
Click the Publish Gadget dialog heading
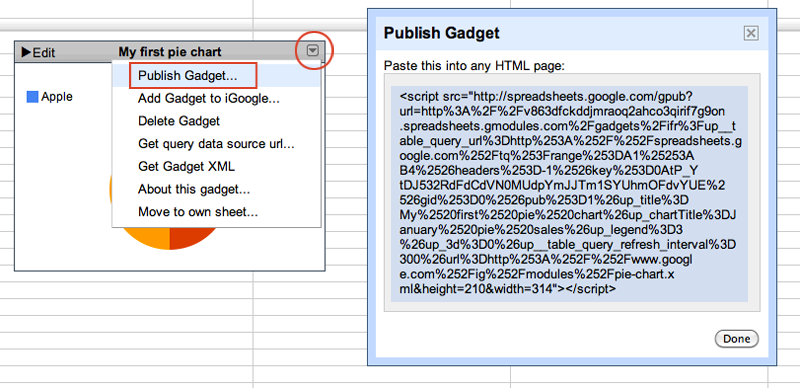[x=441, y=33]
